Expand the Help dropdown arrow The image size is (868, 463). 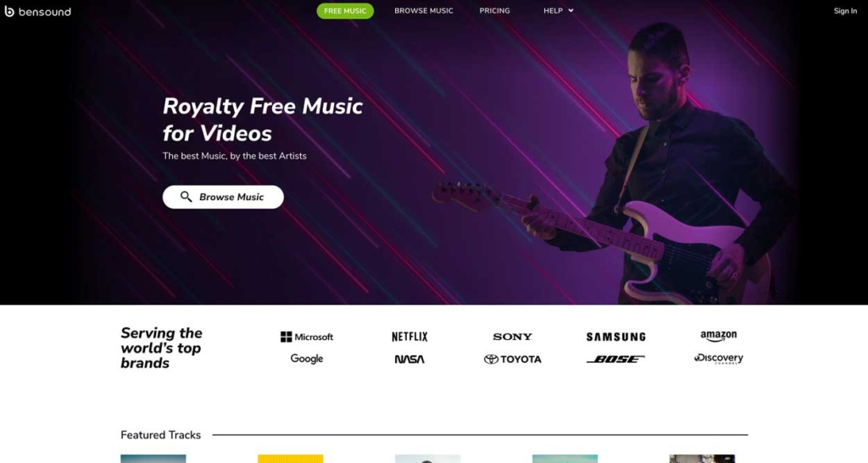pos(570,10)
